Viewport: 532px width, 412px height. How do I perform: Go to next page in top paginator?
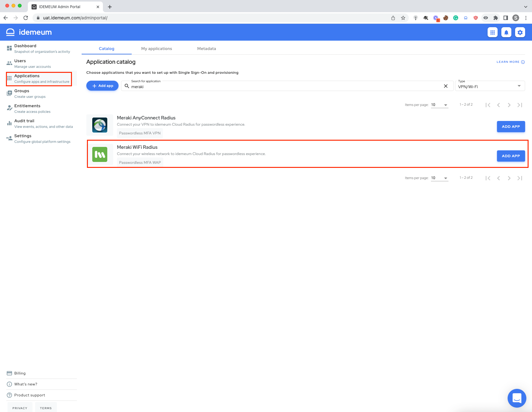point(509,105)
